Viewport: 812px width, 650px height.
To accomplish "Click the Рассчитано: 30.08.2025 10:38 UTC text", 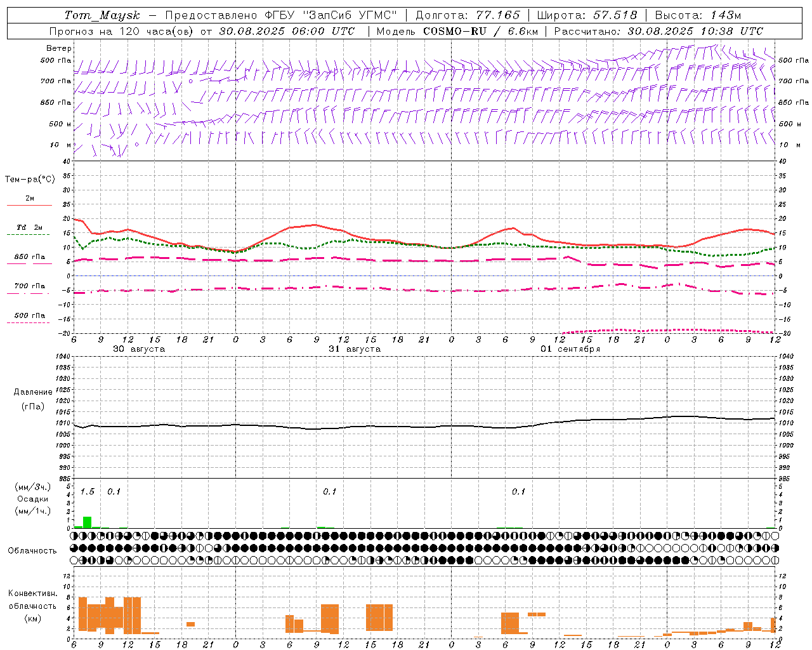I will click(x=658, y=31).
